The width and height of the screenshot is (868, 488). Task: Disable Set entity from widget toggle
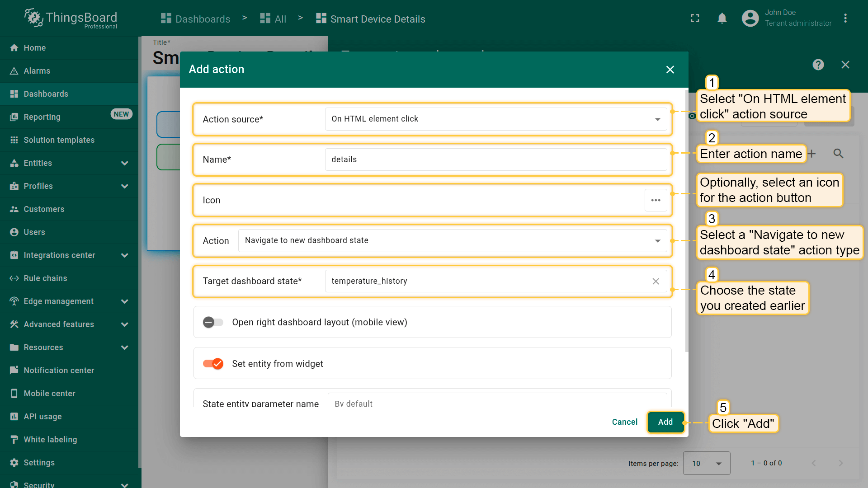point(213,364)
